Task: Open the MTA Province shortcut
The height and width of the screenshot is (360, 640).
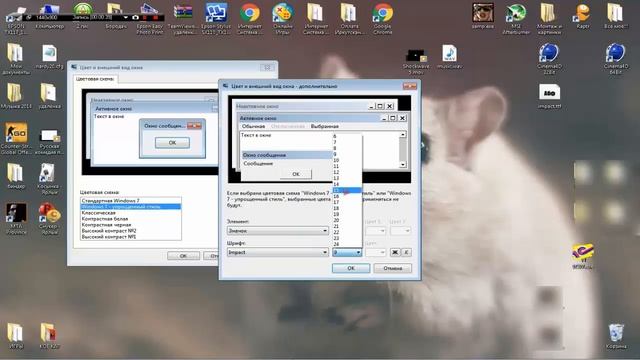Action: click(16, 218)
